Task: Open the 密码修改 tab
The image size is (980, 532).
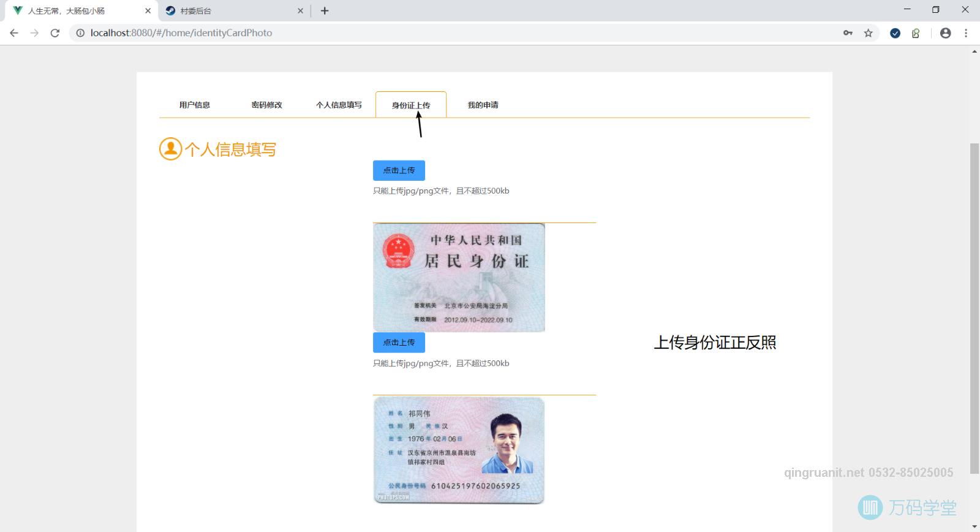Action: (x=266, y=105)
